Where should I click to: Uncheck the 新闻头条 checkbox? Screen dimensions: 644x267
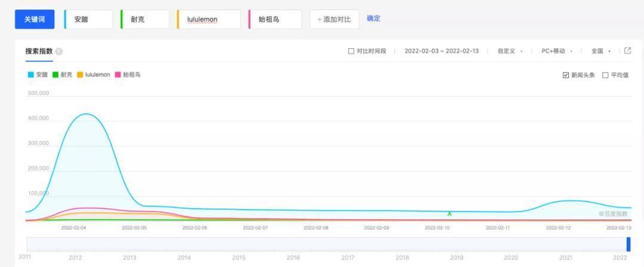coord(565,75)
